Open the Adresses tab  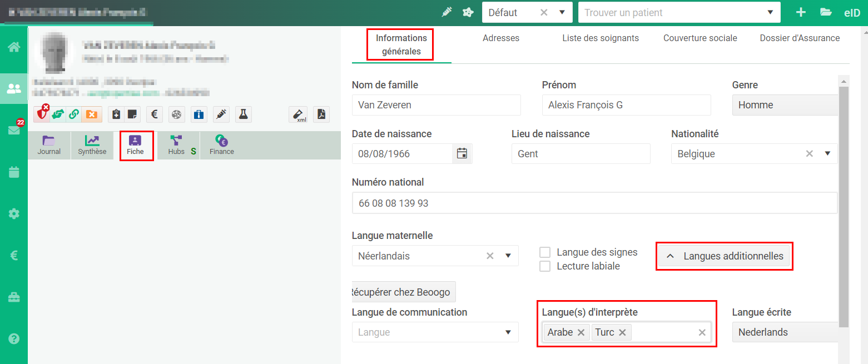pyautogui.click(x=501, y=38)
